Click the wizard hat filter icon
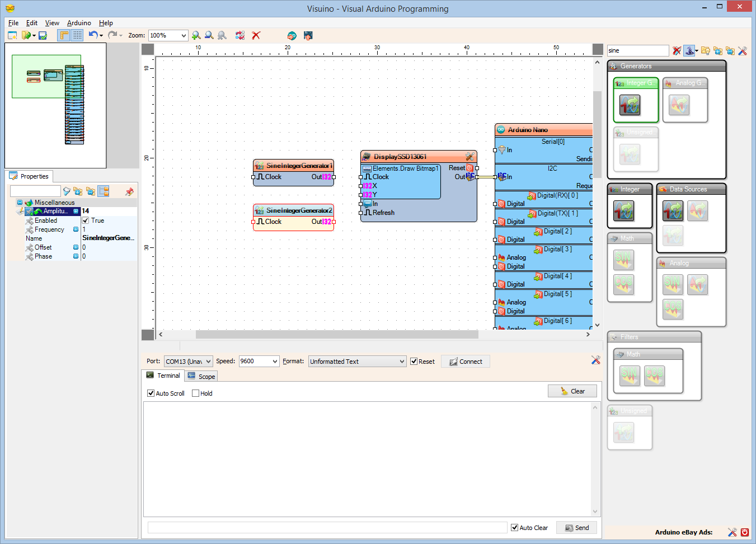The width and height of the screenshot is (756, 544). [x=689, y=51]
